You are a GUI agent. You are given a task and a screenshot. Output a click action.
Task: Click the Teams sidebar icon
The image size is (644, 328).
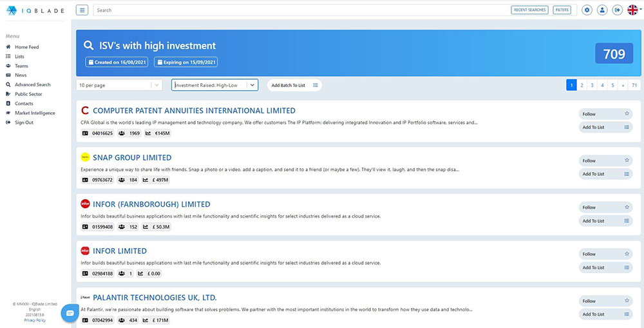point(8,66)
